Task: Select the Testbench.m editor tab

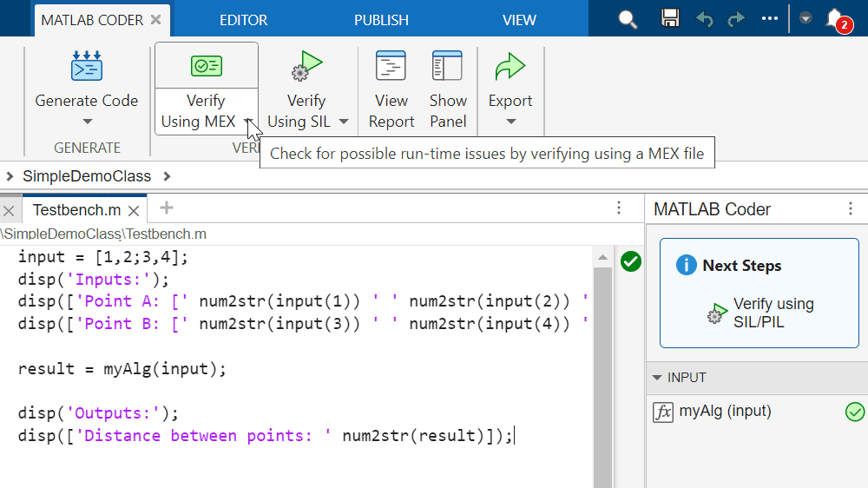Action: pos(76,210)
